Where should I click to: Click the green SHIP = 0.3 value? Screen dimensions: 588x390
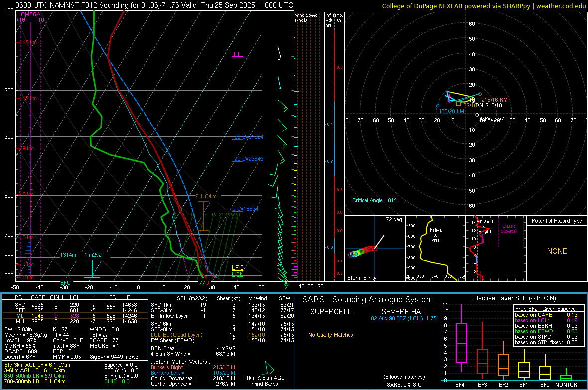pos(117,381)
